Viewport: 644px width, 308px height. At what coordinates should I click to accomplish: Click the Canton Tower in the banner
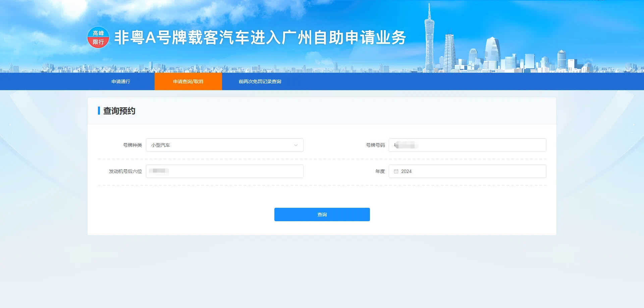click(x=429, y=40)
